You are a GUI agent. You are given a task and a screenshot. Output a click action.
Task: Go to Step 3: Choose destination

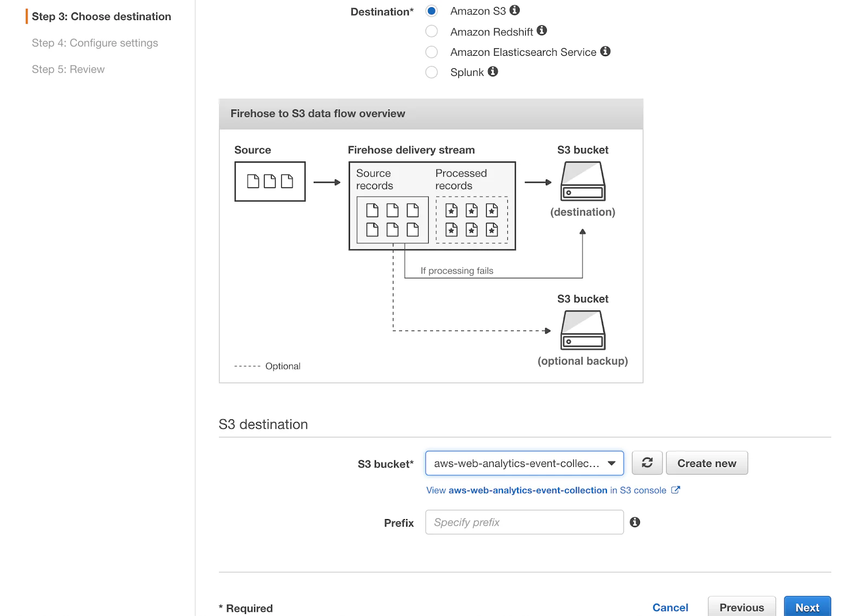click(x=101, y=17)
